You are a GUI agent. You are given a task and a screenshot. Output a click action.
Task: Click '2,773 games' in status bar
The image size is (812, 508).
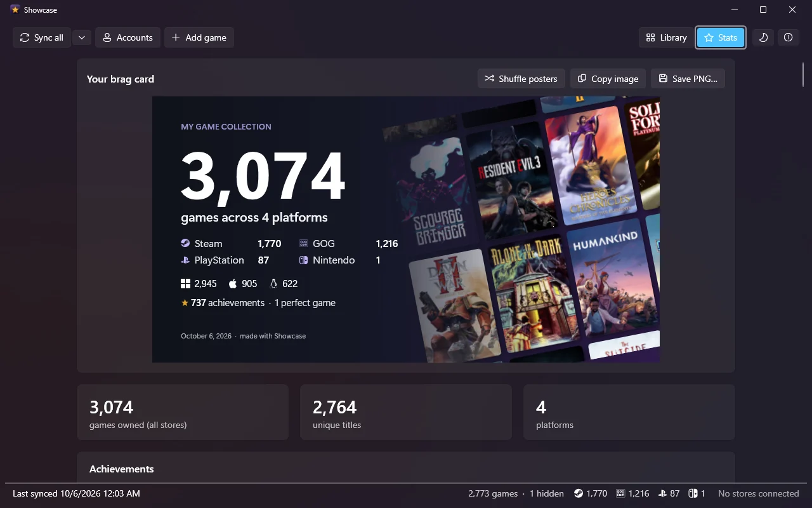coord(493,493)
